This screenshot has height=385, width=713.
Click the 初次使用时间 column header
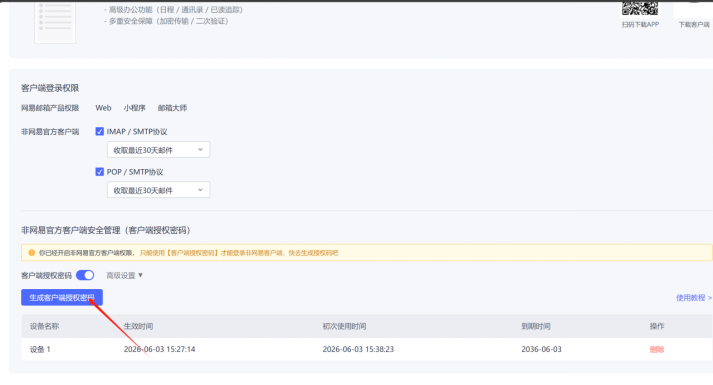point(344,326)
